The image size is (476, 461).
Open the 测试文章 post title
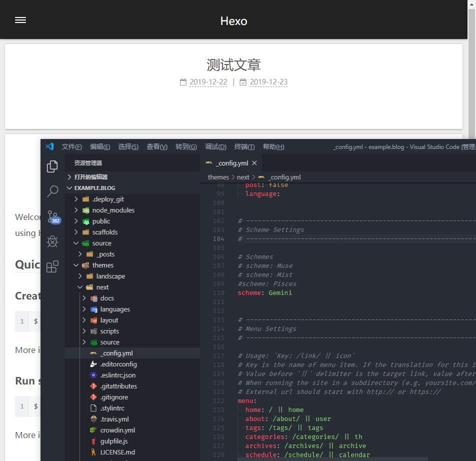tap(233, 65)
